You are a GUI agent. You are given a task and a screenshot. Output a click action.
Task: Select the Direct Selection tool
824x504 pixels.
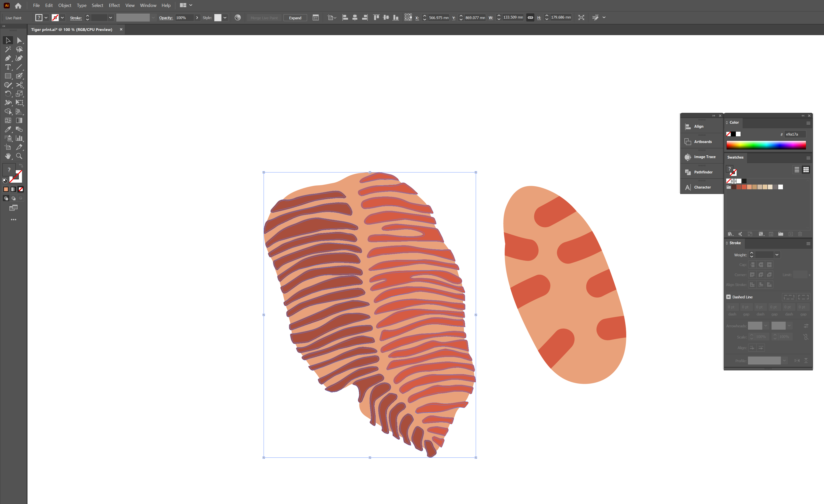tap(19, 40)
